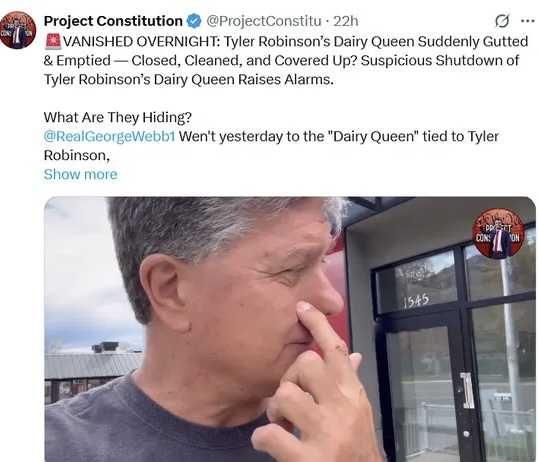Click the gray rooftop building in the video
Screen dimensions: 538x462
[x=93, y=371]
